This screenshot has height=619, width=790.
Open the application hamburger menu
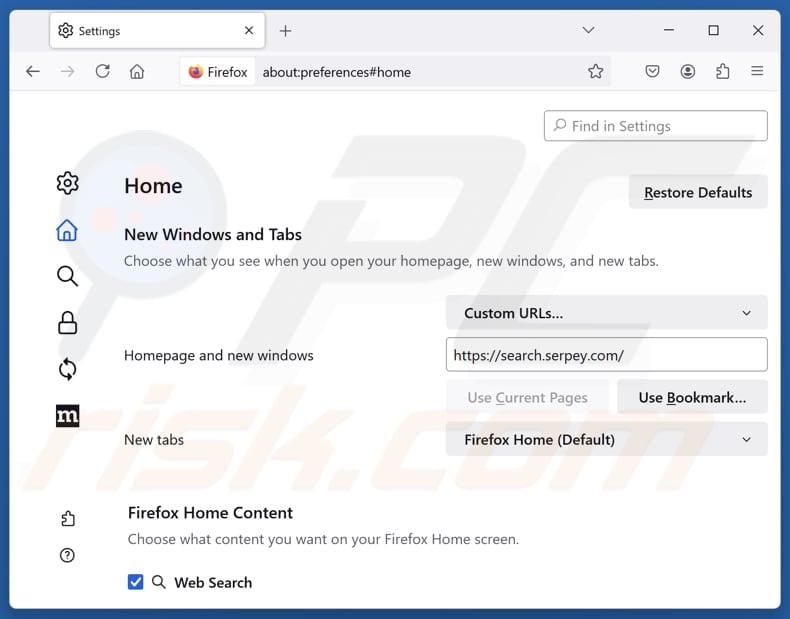[757, 71]
